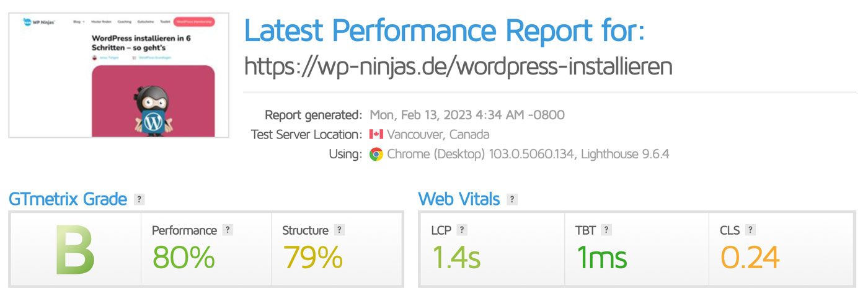The height and width of the screenshot is (303, 868).
Task: Click the Web Vitals heading
Action: pyautogui.click(x=459, y=199)
